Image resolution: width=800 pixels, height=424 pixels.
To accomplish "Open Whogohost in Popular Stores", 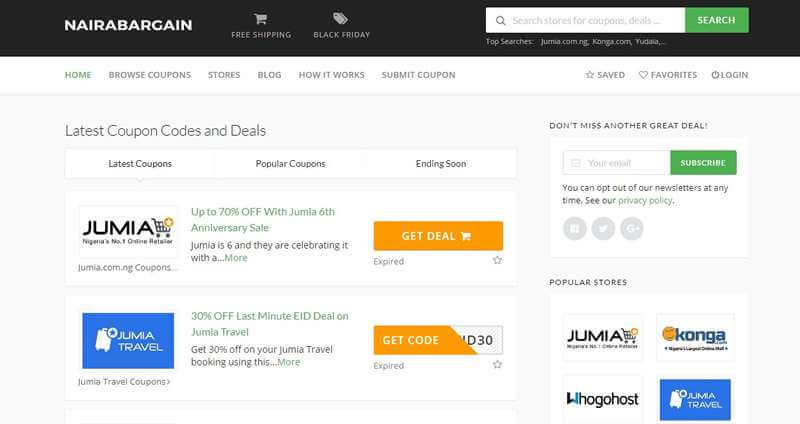I will pyautogui.click(x=603, y=399).
